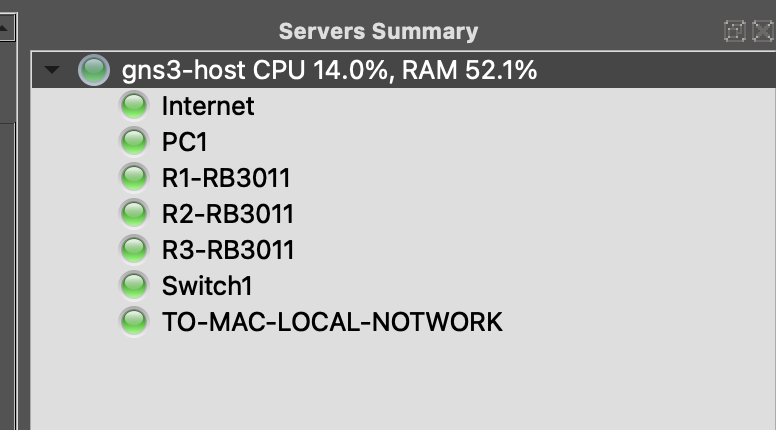
Task: Click the PC1 green status icon
Action: (x=133, y=142)
